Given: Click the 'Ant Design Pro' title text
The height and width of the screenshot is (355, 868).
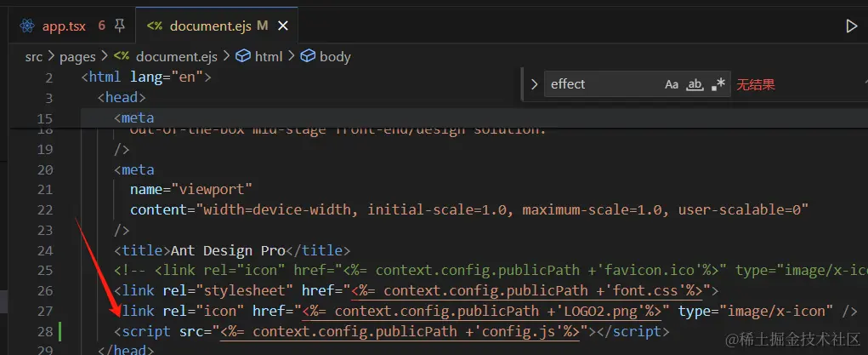Looking at the screenshot, I should click(228, 251).
